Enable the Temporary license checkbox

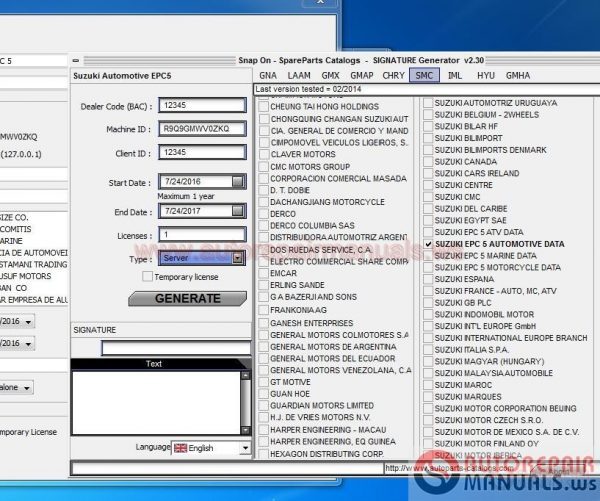tap(147, 276)
